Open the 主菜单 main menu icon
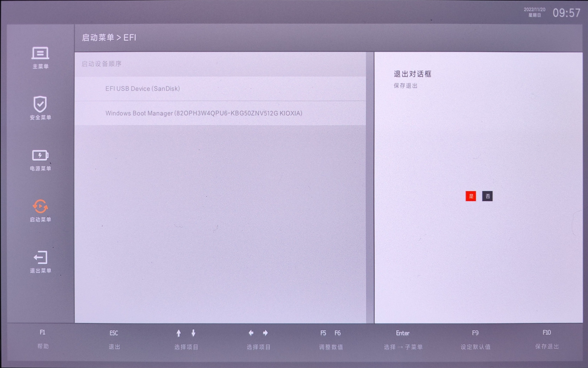 40,53
